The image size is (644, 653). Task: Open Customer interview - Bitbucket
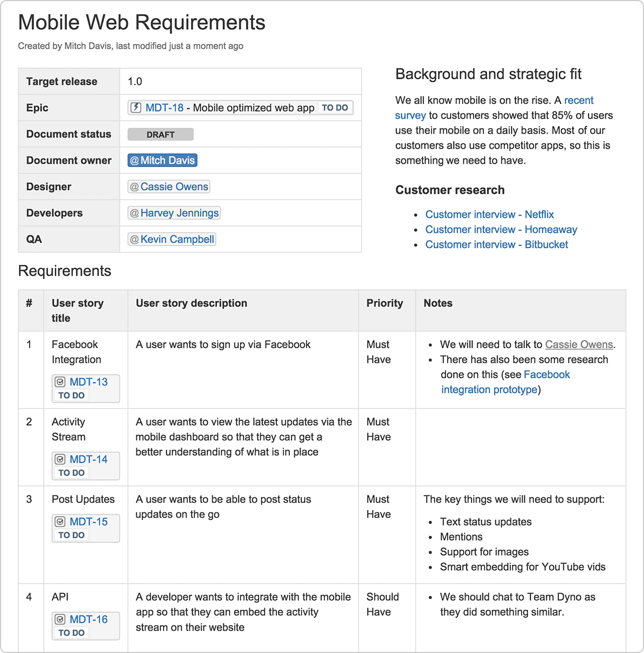[x=496, y=244]
